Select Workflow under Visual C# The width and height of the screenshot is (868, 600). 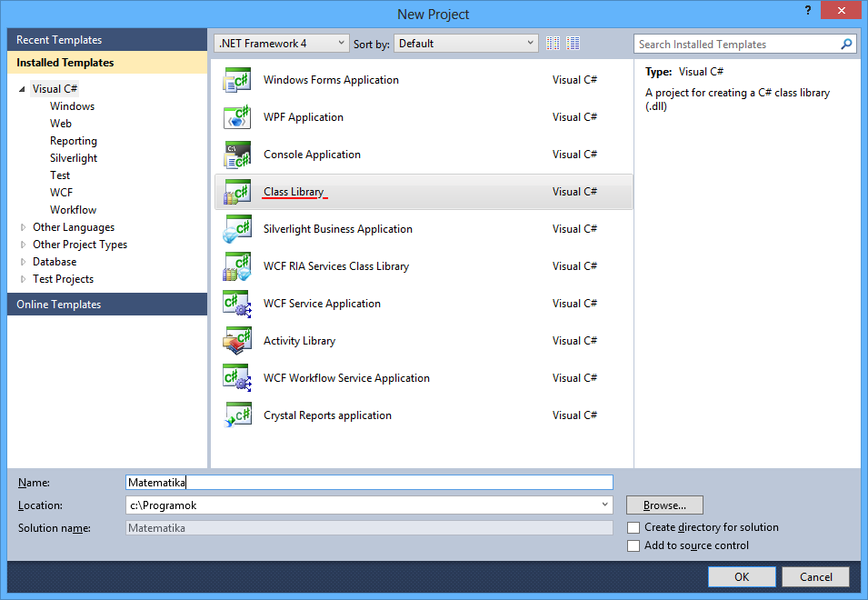(73, 210)
